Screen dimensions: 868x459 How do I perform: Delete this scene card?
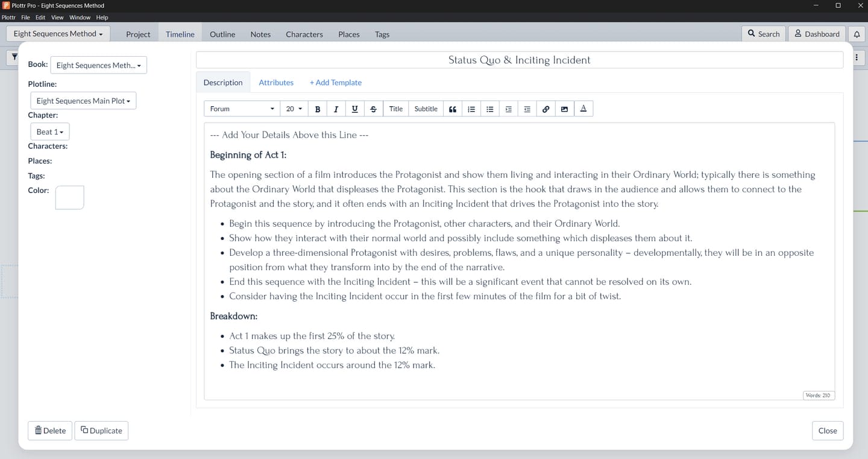point(49,431)
